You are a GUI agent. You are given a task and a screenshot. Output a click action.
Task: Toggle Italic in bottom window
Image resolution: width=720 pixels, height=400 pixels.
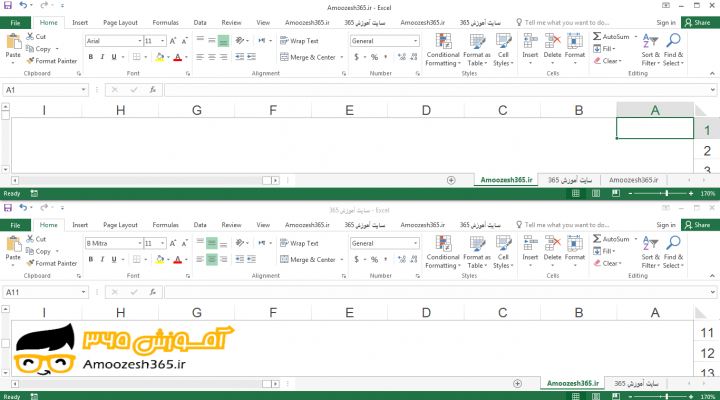(x=102, y=259)
